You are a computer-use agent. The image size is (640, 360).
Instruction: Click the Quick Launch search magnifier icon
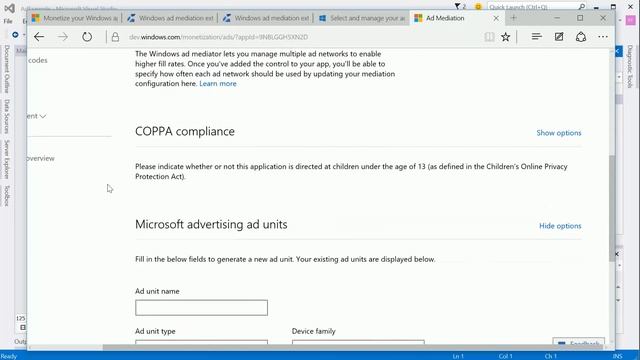click(582, 7)
